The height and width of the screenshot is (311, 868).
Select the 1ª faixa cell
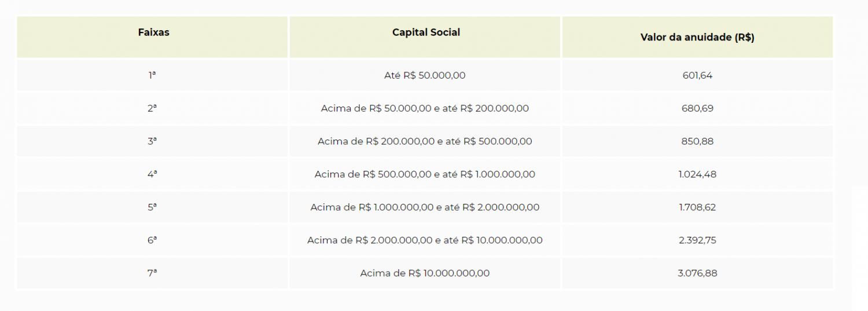point(153,75)
